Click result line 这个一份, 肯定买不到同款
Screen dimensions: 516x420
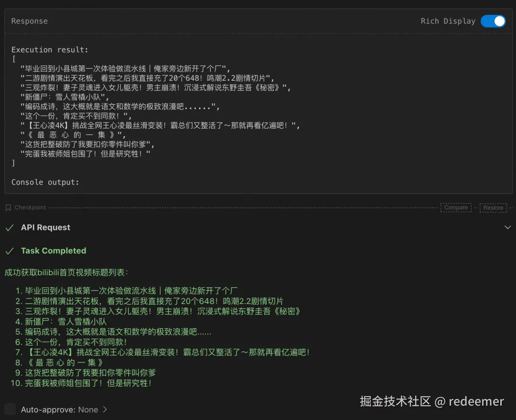coord(76,116)
